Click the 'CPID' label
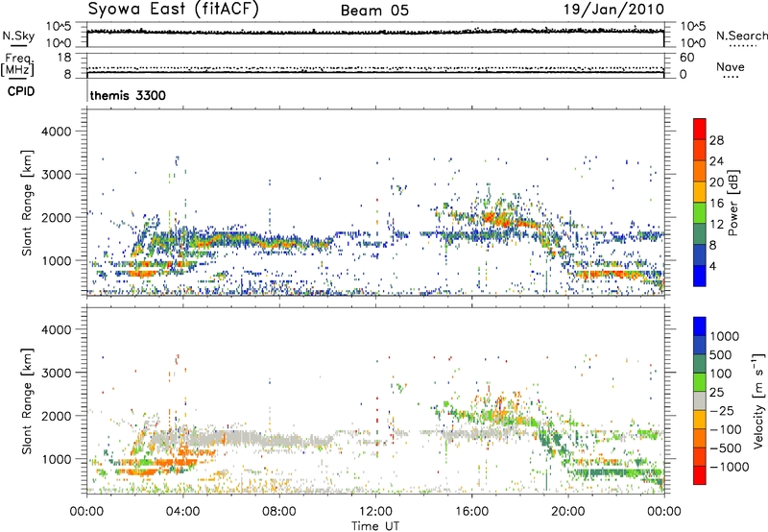Viewport: 768px width, 532px height. tap(21, 91)
